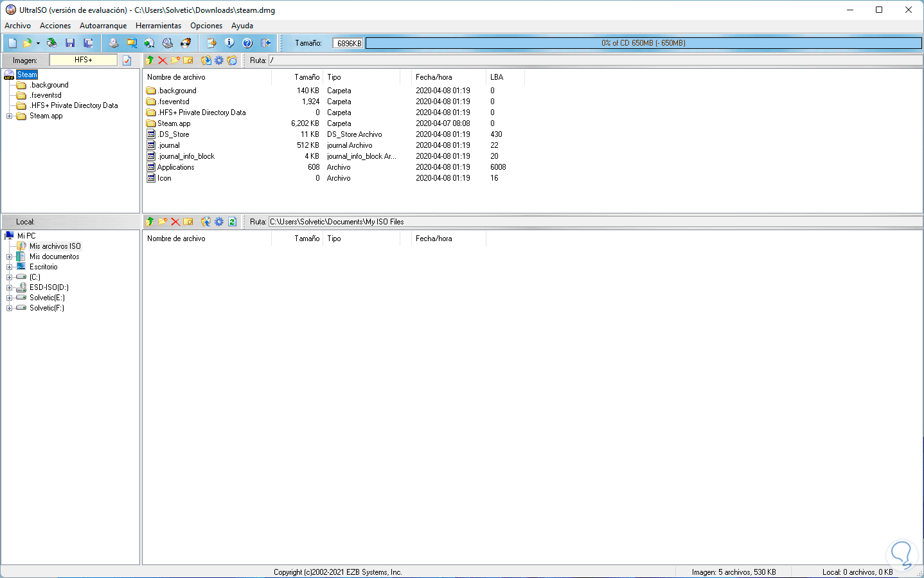Screen dimensions: 924x578
Task: Click the Extract files icon in Imagen toolbar
Action: click(206, 60)
